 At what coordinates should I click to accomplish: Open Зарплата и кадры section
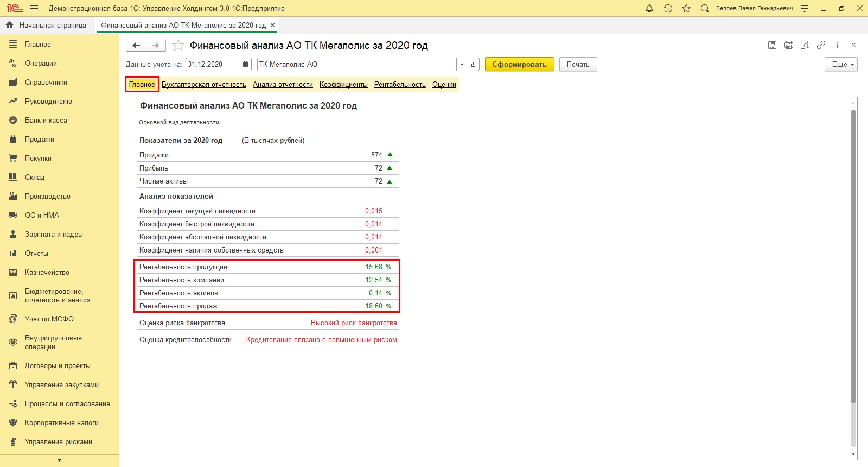60,235
